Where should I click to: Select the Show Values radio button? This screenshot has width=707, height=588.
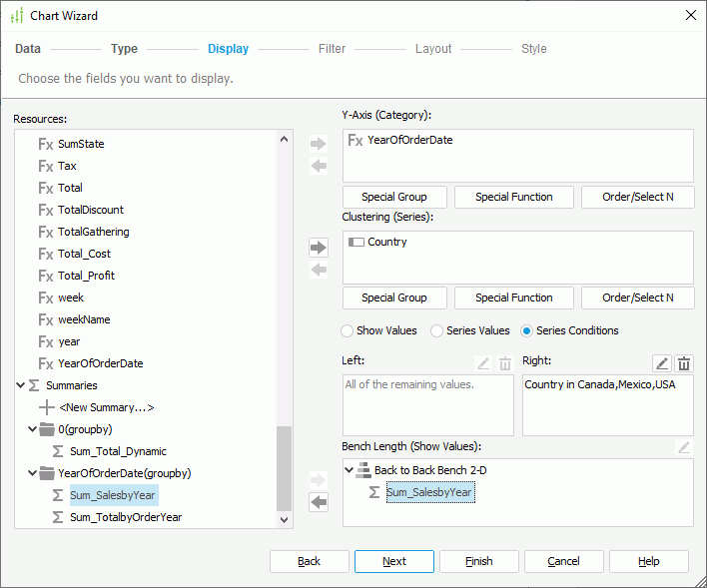click(348, 330)
